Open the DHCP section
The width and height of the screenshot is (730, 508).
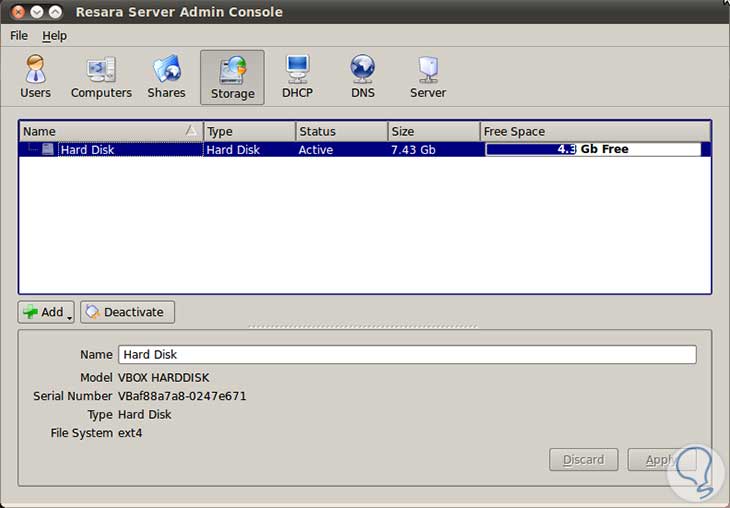coord(297,77)
